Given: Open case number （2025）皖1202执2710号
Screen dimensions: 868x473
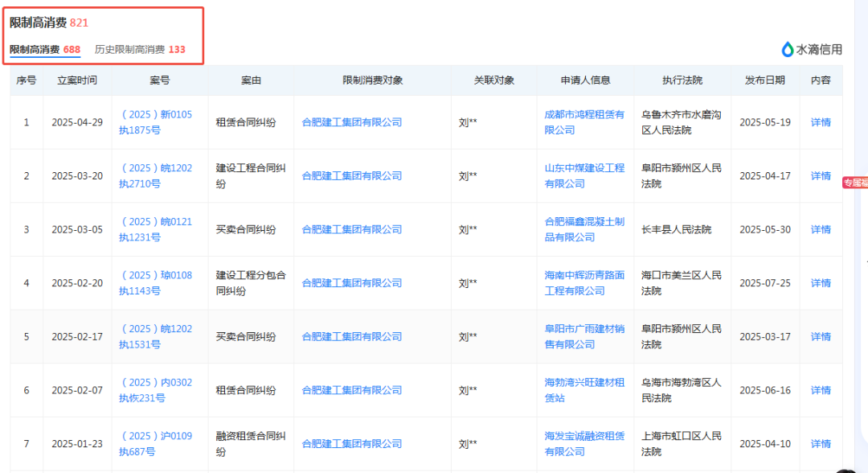Looking at the screenshot, I should coord(158,175).
